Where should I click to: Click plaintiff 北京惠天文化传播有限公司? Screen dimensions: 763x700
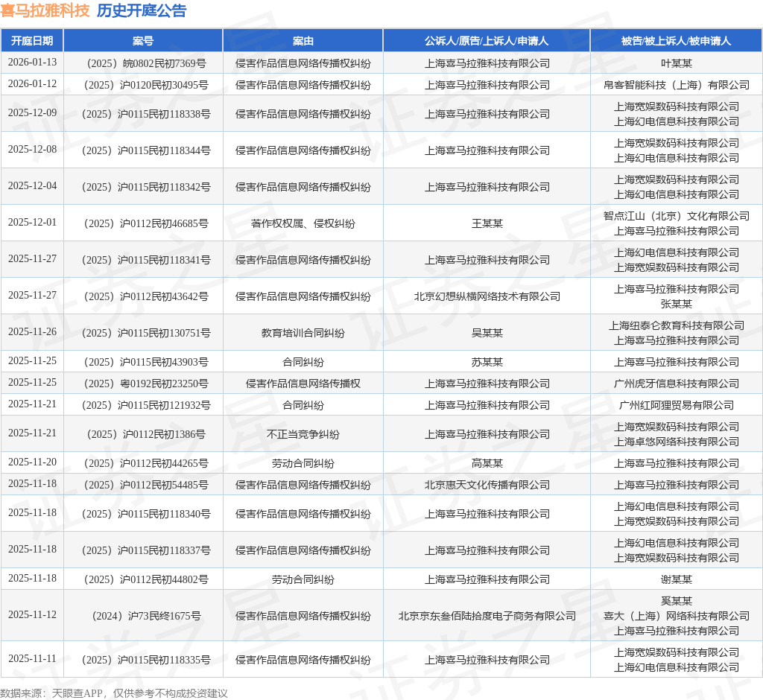tap(487, 485)
